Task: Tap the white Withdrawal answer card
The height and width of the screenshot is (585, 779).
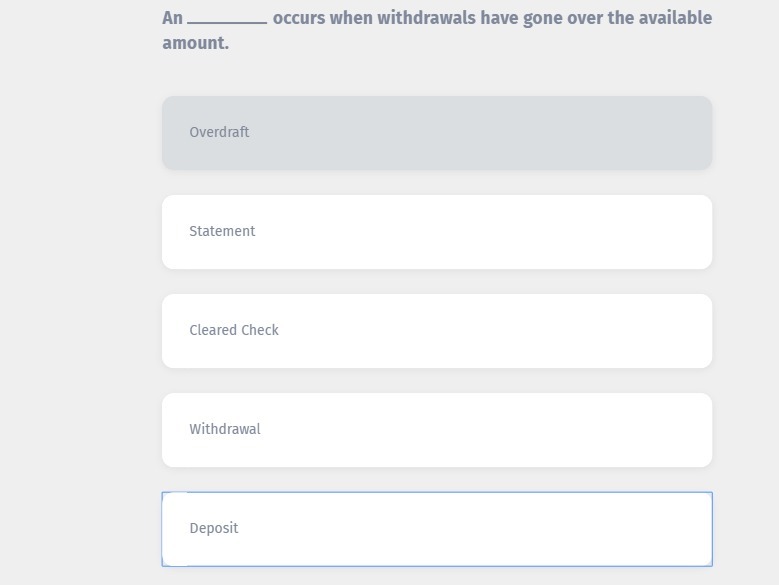Action: (x=436, y=430)
